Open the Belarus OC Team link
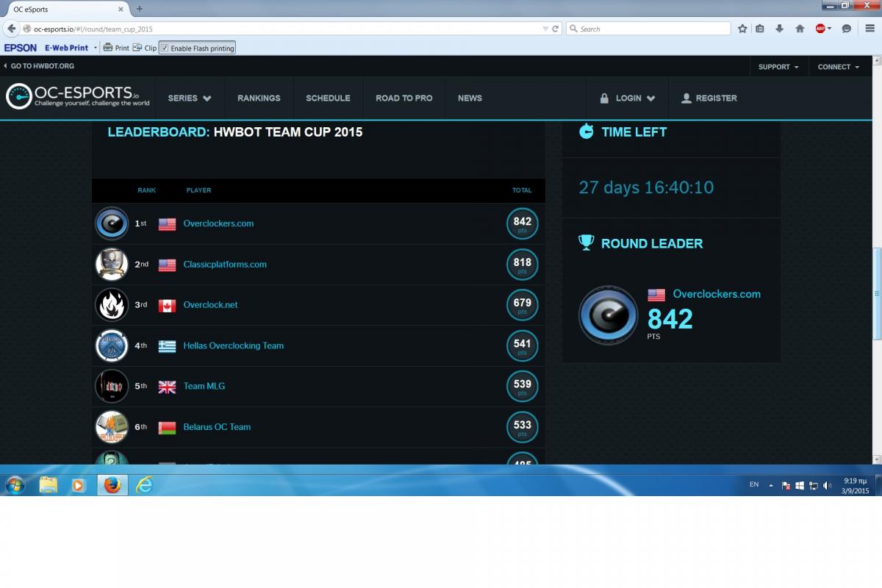The width and height of the screenshot is (882, 588). pos(217,427)
